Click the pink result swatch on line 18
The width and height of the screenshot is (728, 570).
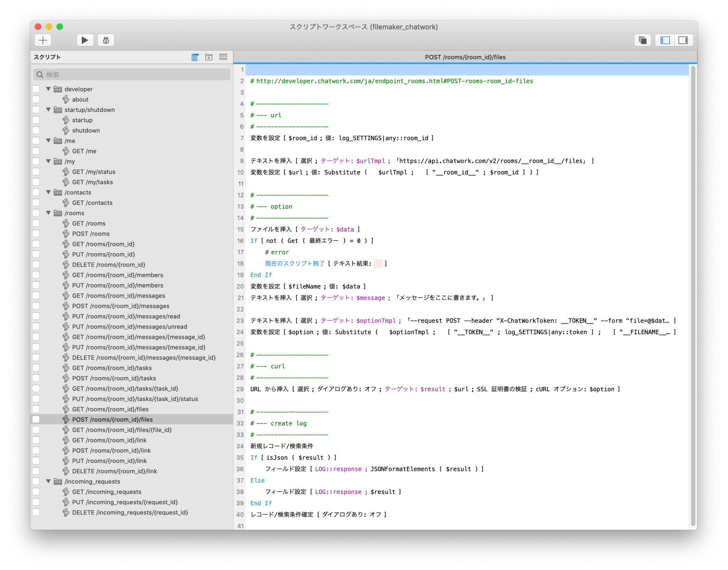click(x=378, y=263)
